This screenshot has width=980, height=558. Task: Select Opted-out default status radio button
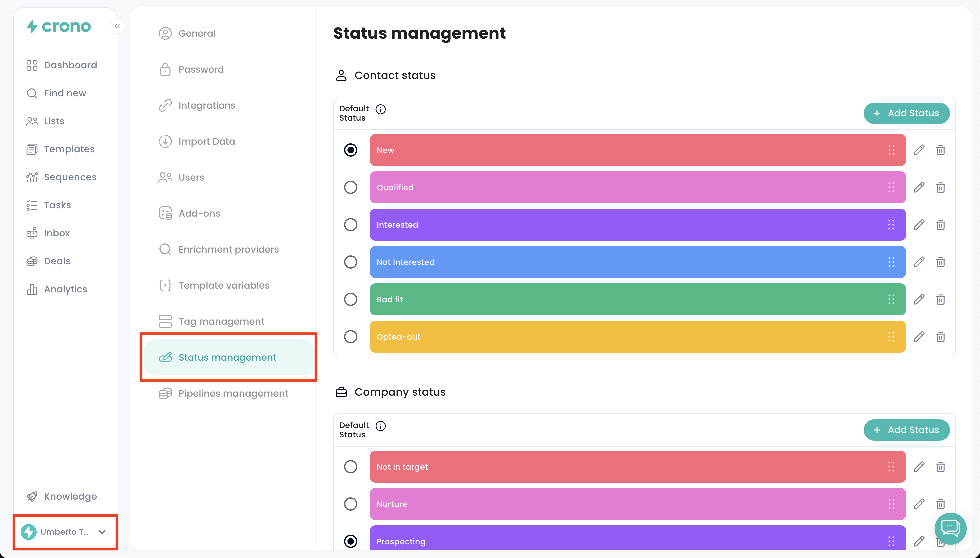[x=351, y=337]
